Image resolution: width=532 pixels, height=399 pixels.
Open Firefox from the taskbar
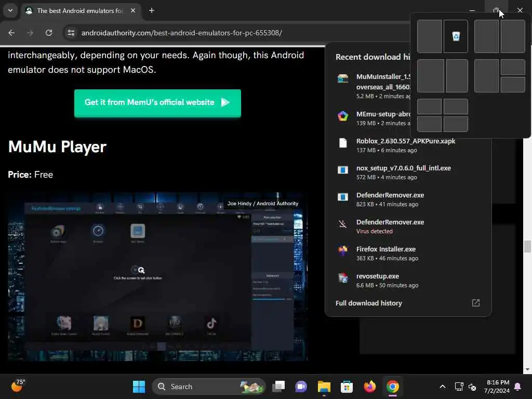(x=369, y=387)
